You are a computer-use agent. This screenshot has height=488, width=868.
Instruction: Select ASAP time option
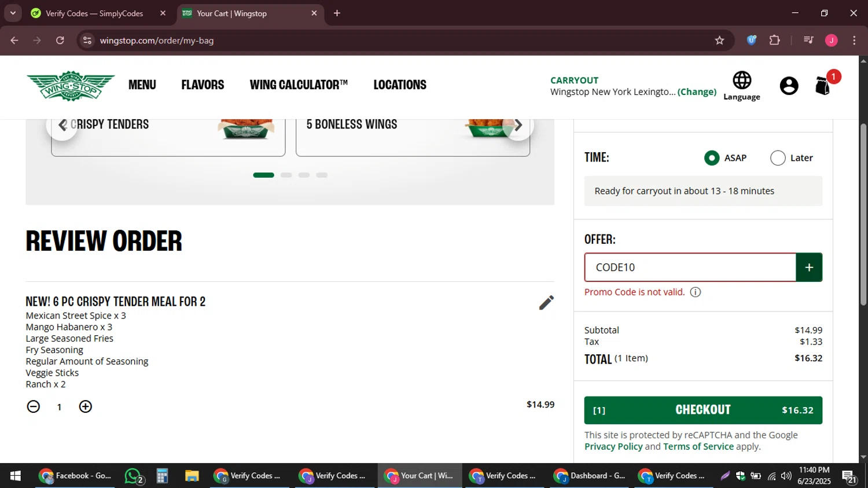[712, 158]
